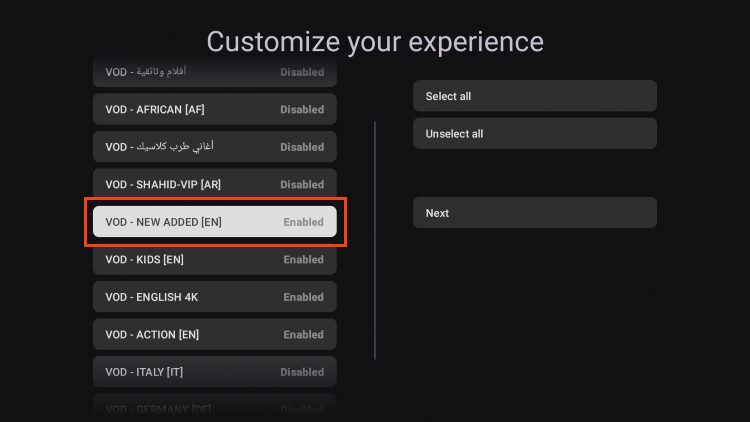The height and width of the screenshot is (422, 750).
Task: Toggle the partially visible أفلام وثائقية VOD row
Action: point(214,72)
